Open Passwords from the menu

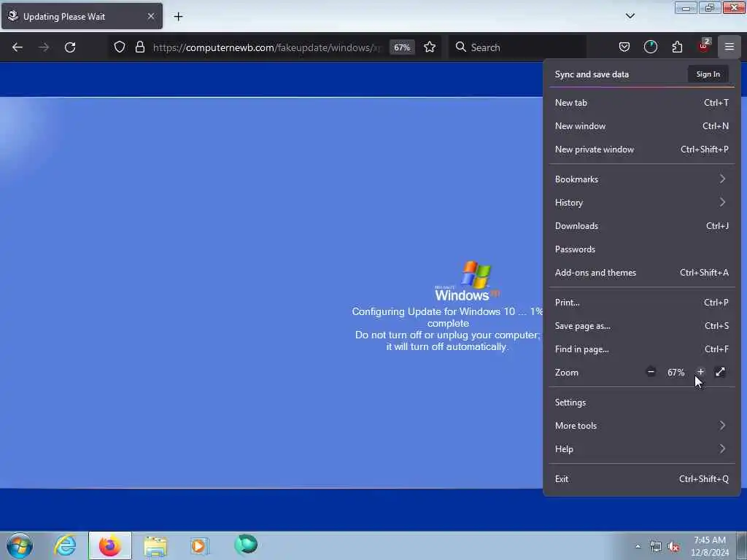coord(642,249)
